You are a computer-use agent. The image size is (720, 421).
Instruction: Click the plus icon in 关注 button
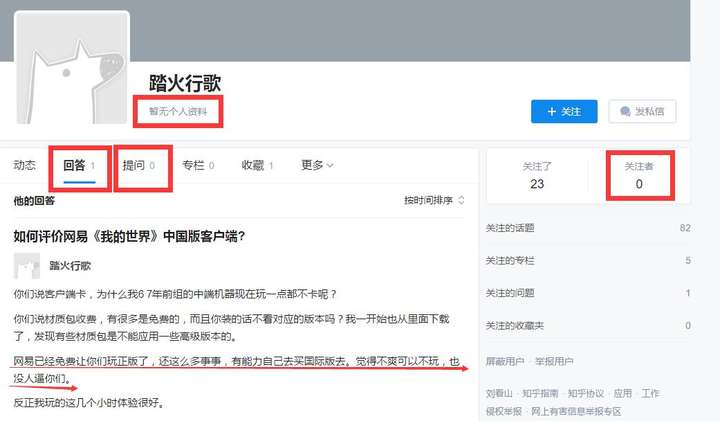pos(551,112)
